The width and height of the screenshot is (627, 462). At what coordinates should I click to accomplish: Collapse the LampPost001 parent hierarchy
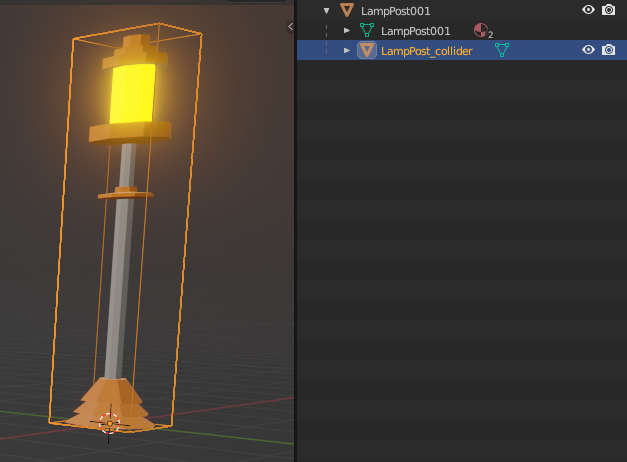326,10
